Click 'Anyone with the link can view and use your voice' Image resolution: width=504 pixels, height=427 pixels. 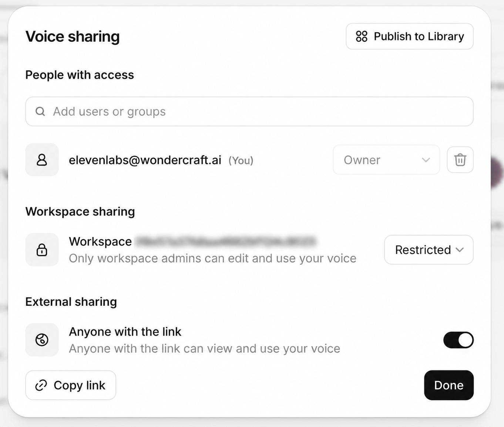pyautogui.click(x=205, y=348)
